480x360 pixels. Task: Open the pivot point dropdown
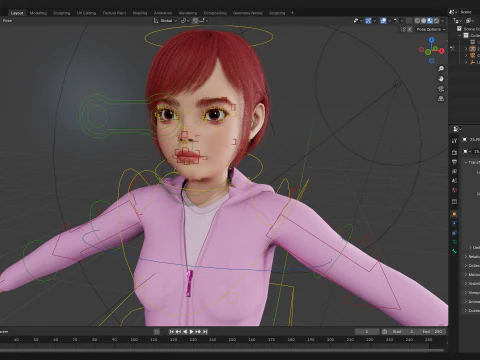[x=185, y=21]
